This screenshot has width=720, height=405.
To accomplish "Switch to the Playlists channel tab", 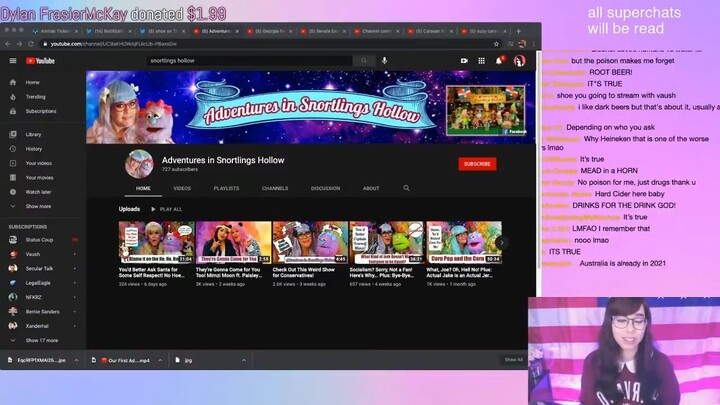I will tap(226, 188).
